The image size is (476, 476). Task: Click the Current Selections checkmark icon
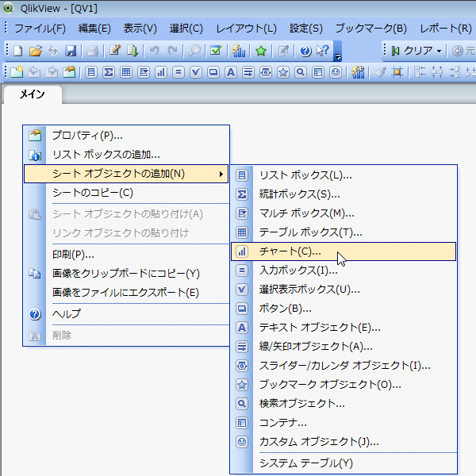[216, 51]
